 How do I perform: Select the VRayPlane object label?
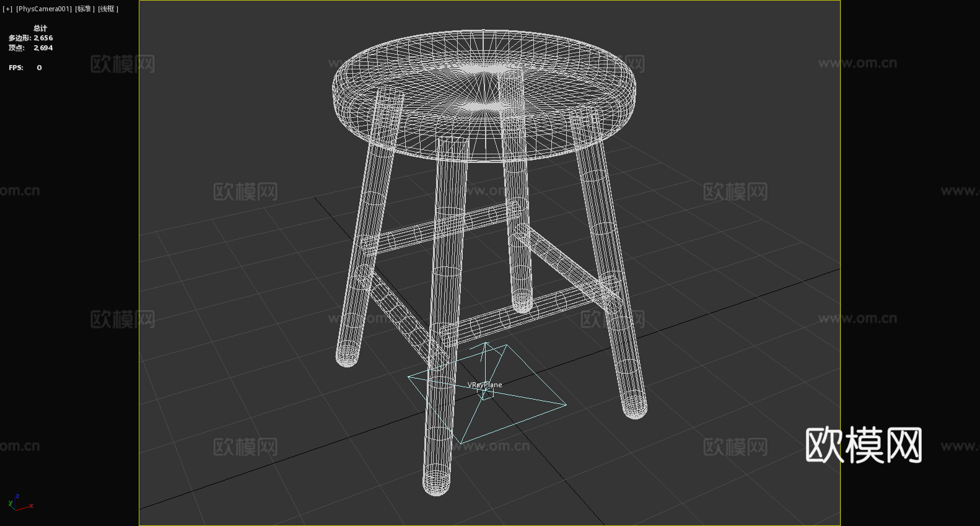484,385
